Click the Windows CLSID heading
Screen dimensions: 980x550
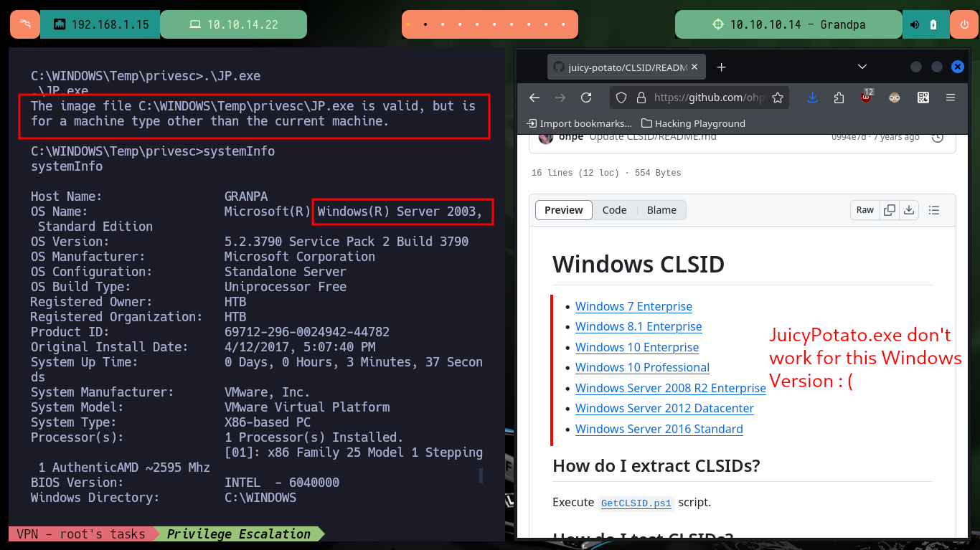(639, 264)
